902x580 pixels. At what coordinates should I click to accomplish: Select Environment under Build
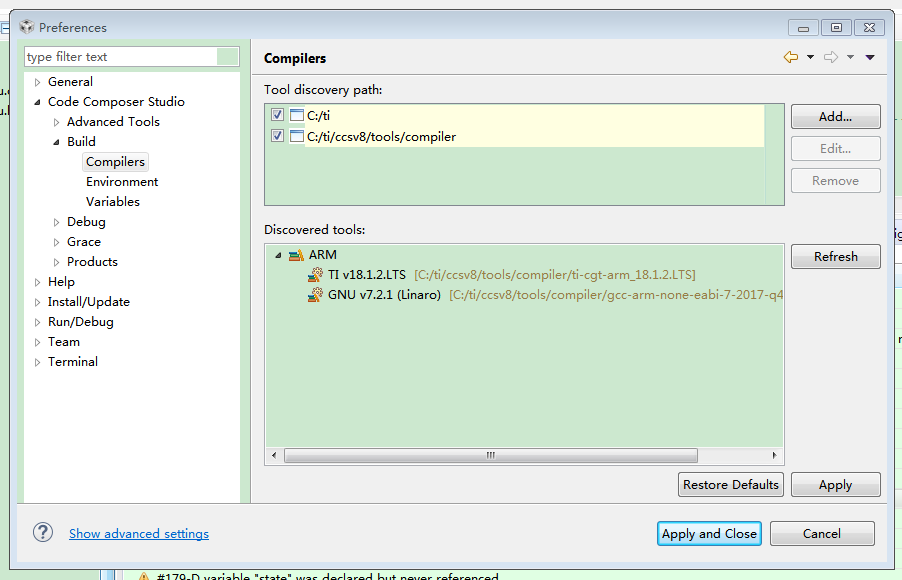coord(122,182)
